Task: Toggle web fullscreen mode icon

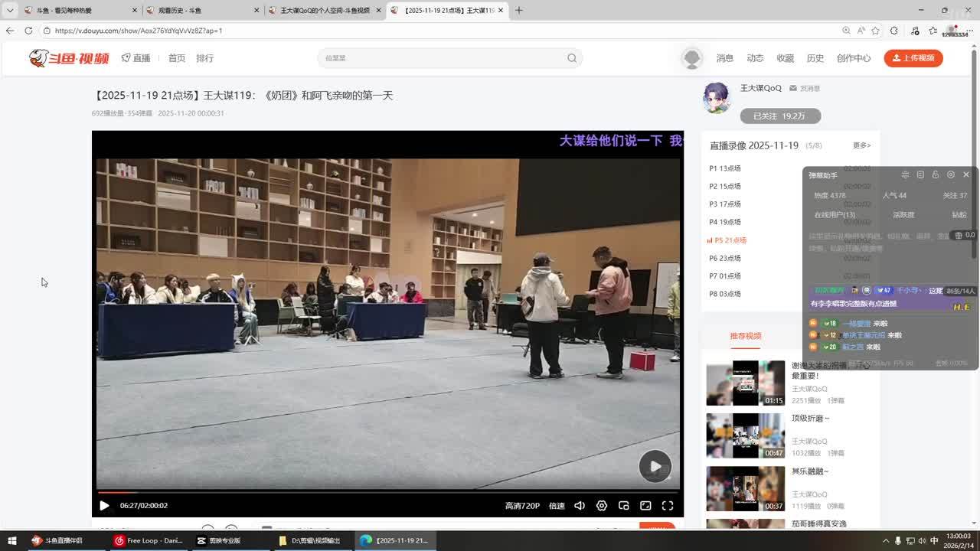Action: [645, 505]
